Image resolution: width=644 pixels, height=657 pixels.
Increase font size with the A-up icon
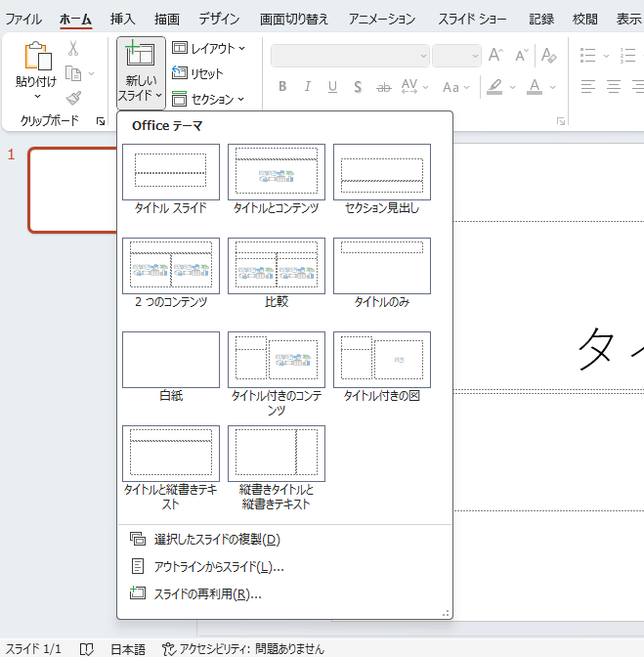tap(495, 56)
